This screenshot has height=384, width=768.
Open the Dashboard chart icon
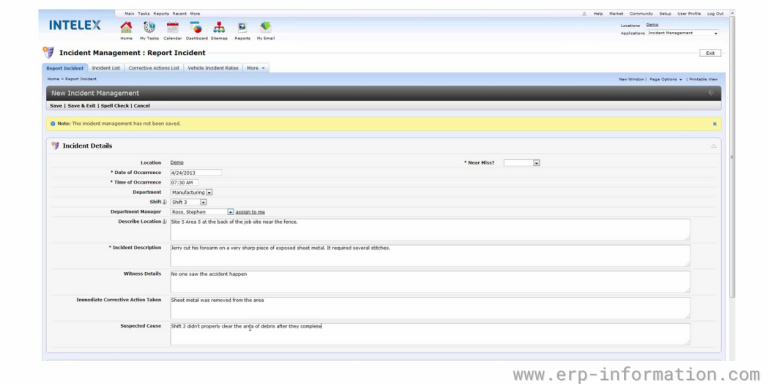coord(196,27)
